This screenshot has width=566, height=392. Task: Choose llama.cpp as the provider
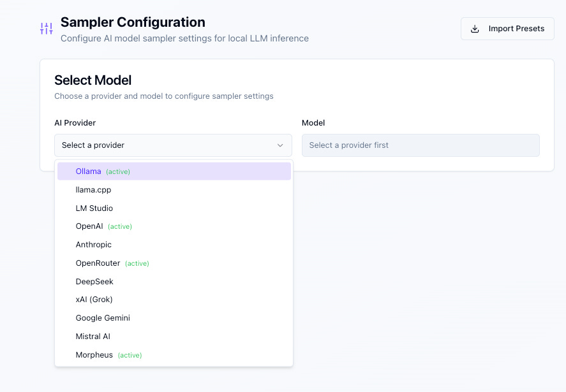point(93,190)
